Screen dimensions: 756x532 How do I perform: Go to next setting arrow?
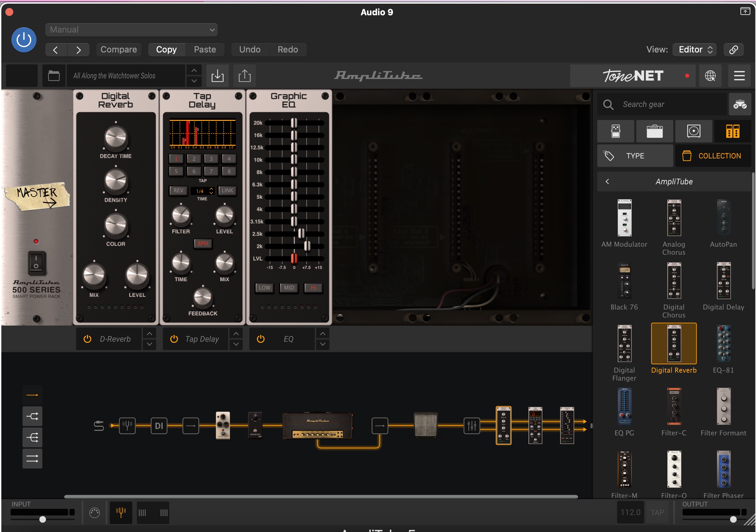79,50
